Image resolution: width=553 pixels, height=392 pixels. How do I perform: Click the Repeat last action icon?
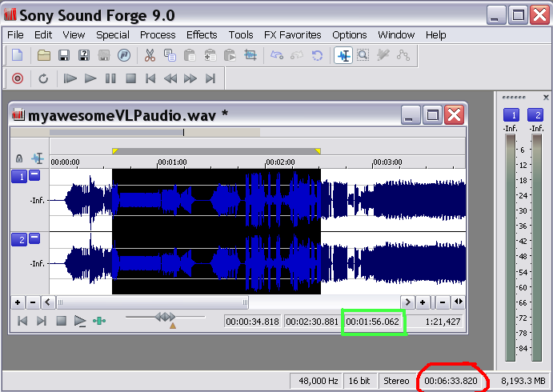pos(317,55)
